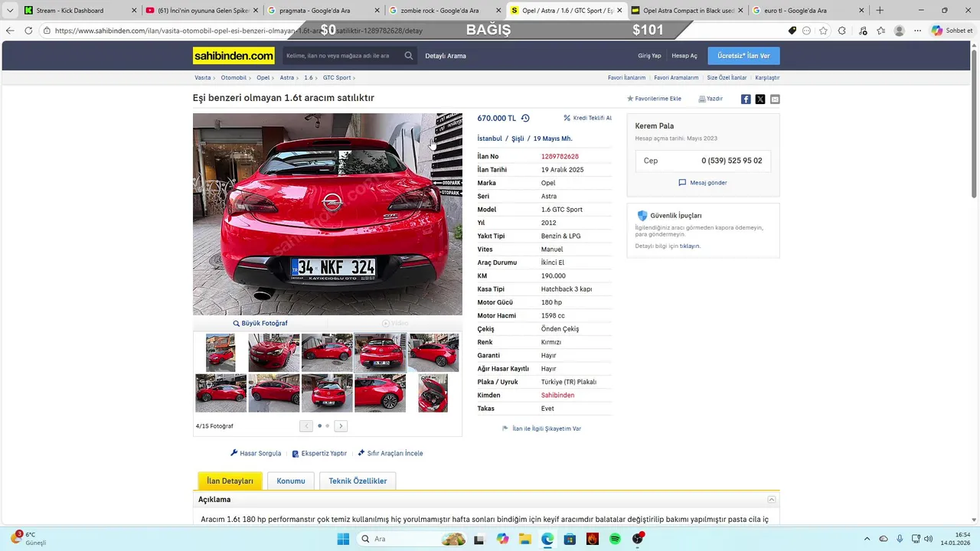Click Giriş Yap link
Image resolution: width=980 pixels, height=551 pixels.
pyautogui.click(x=649, y=56)
